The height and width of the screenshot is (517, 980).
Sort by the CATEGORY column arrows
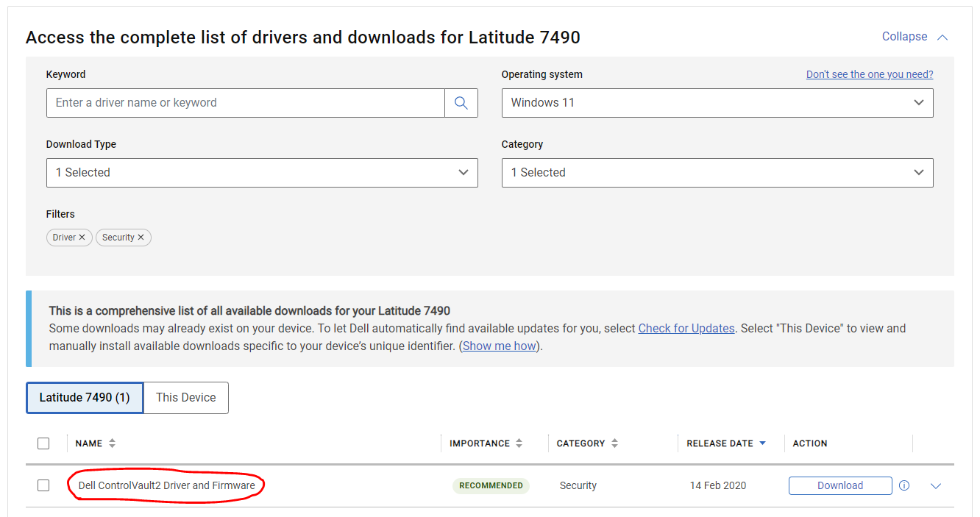pyautogui.click(x=614, y=443)
